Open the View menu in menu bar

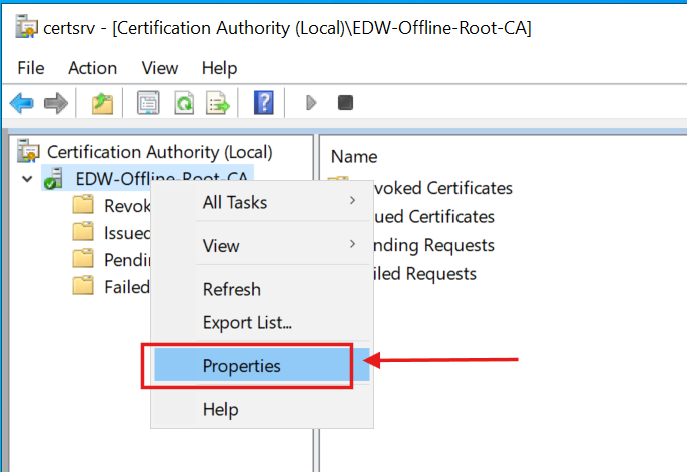160,68
